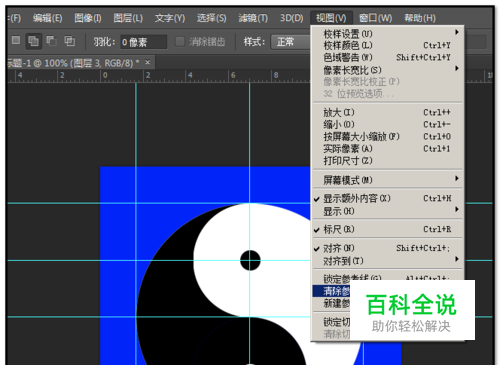500x365 pixels.
Task: Toggle the 消除锯齿 anti-alias checkbox
Action: tap(180, 42)
